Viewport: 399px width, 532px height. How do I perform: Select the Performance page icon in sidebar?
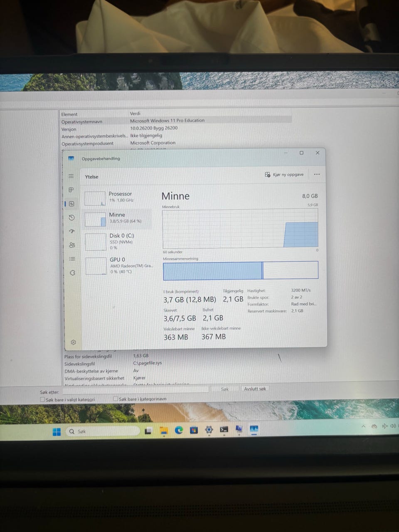coord(71,204)
